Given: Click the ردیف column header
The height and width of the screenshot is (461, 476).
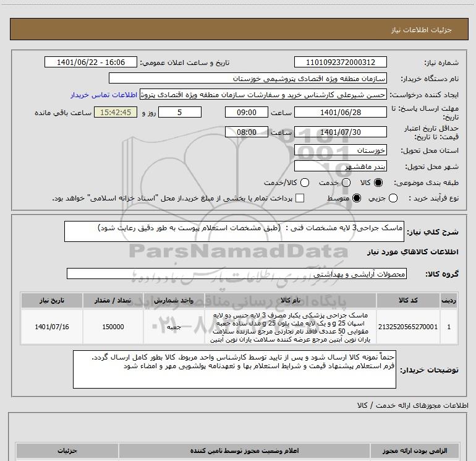Looking at the screenshot, I should click(x=449, y=300).
